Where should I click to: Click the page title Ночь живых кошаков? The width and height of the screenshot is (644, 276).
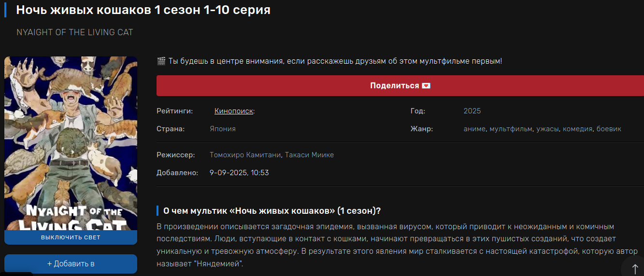click(143, 10)
